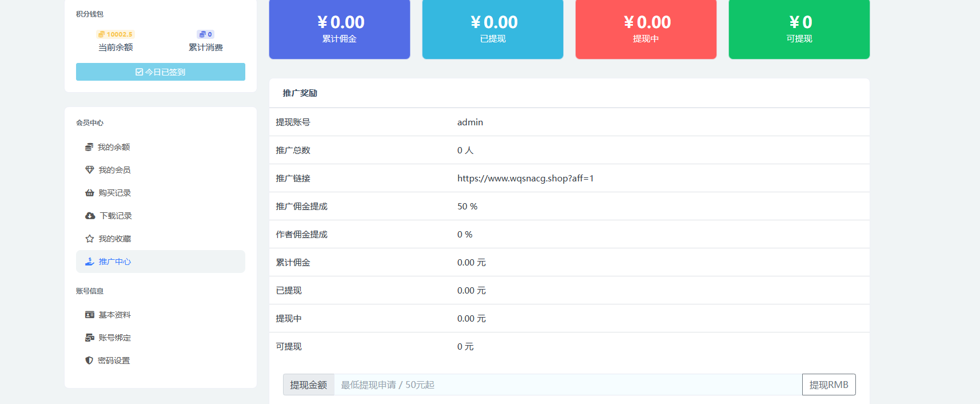Open 购买记录 menu item

click(x=114, y=193)
